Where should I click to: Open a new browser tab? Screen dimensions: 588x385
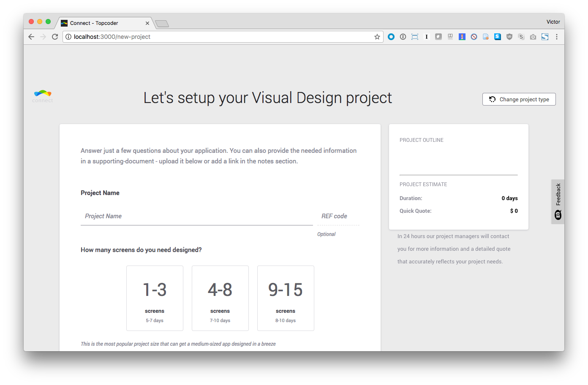coord(162,24)
